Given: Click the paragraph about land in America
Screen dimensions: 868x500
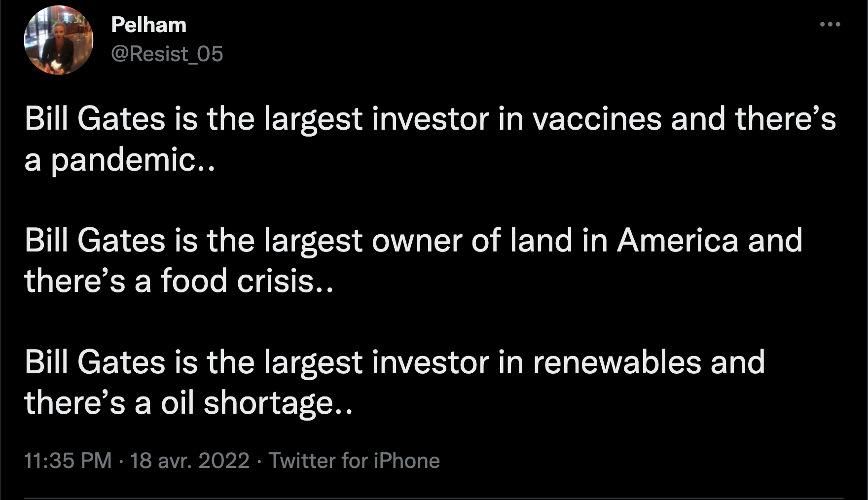Looking at the screenshot, I should [413, 261].
